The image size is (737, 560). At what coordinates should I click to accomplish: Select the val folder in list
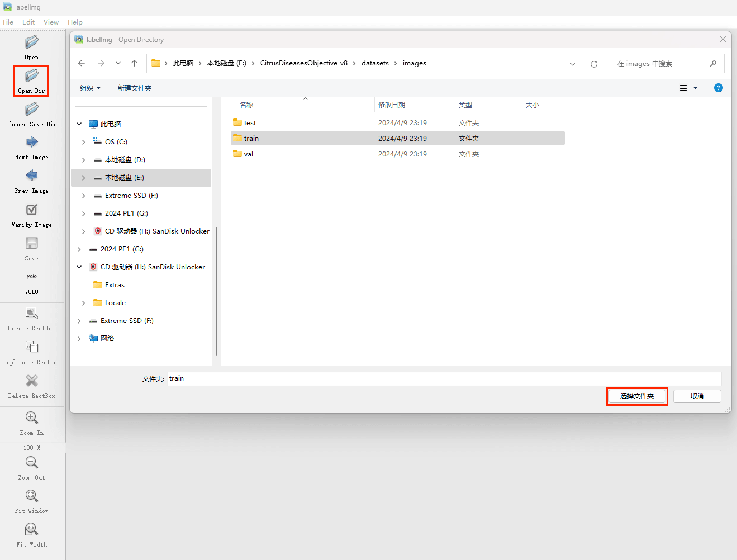(x=249, y=154)
